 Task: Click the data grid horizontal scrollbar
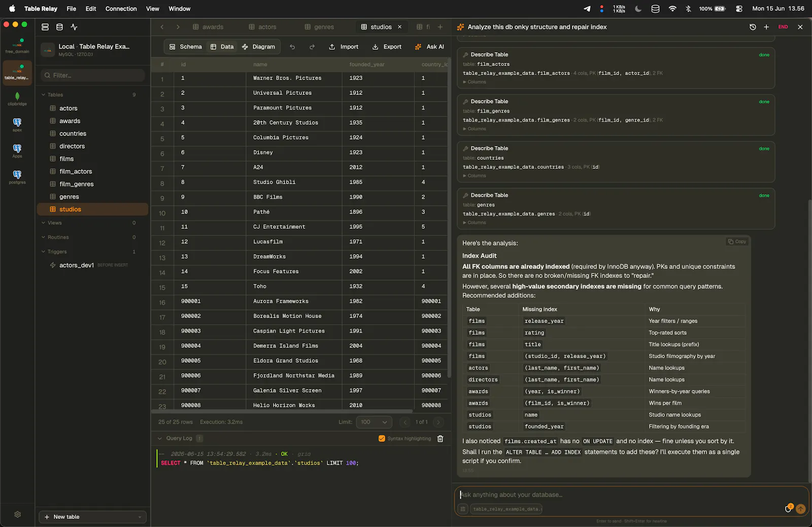click(282, 411)
